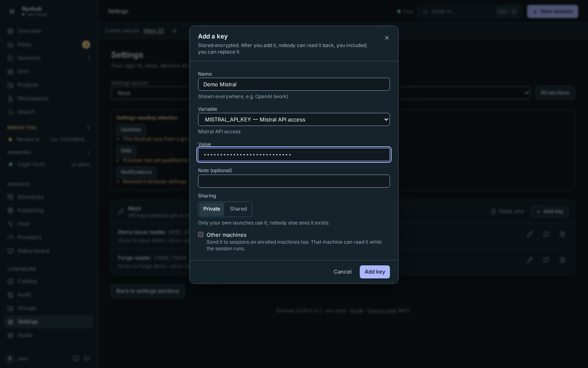Open Search in the sidebar

(x=49, y=112)
